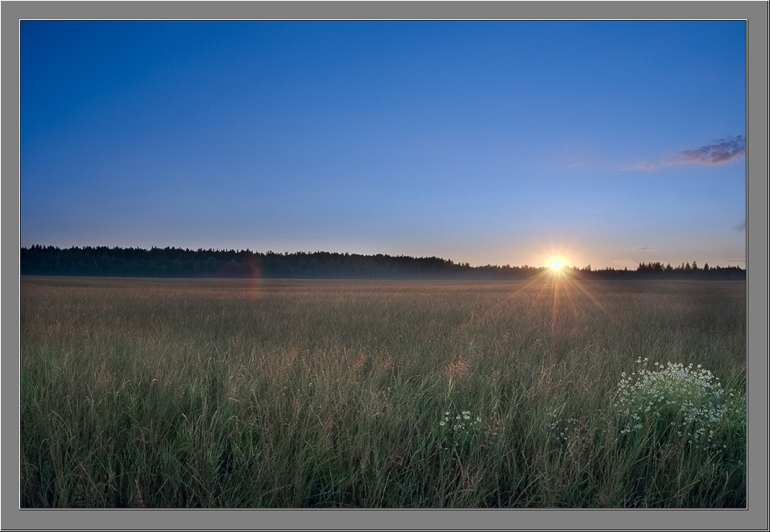Click the gray frame border on right

758,265
